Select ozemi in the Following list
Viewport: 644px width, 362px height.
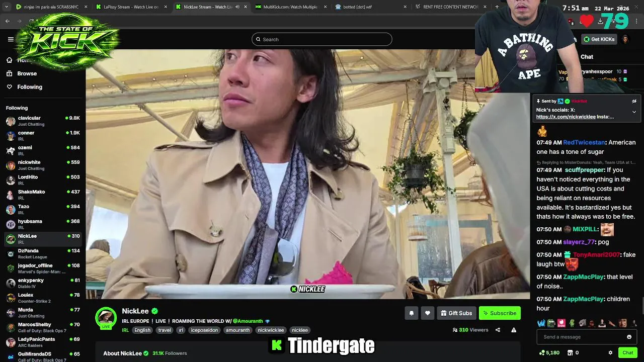tap(43, 150)
